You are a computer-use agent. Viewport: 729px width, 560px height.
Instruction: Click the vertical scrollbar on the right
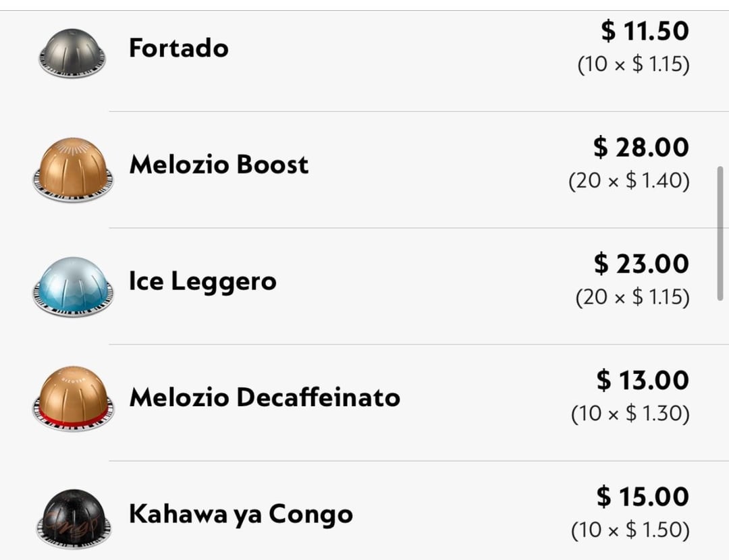[720, 233]
